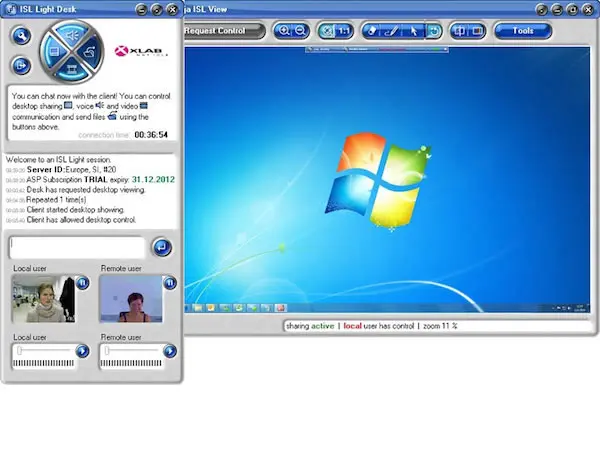Screen dimensions: 600x450
Task: Pause the Local user video
Action: pos(82,283)
